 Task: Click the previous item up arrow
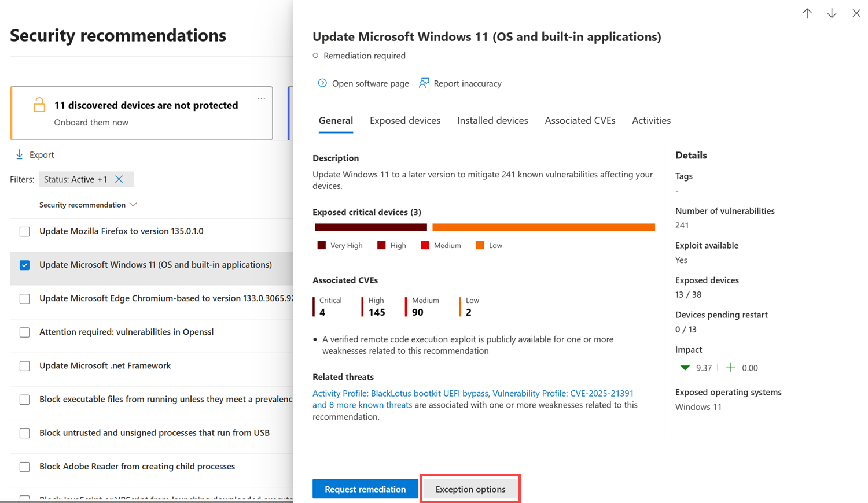807,13
